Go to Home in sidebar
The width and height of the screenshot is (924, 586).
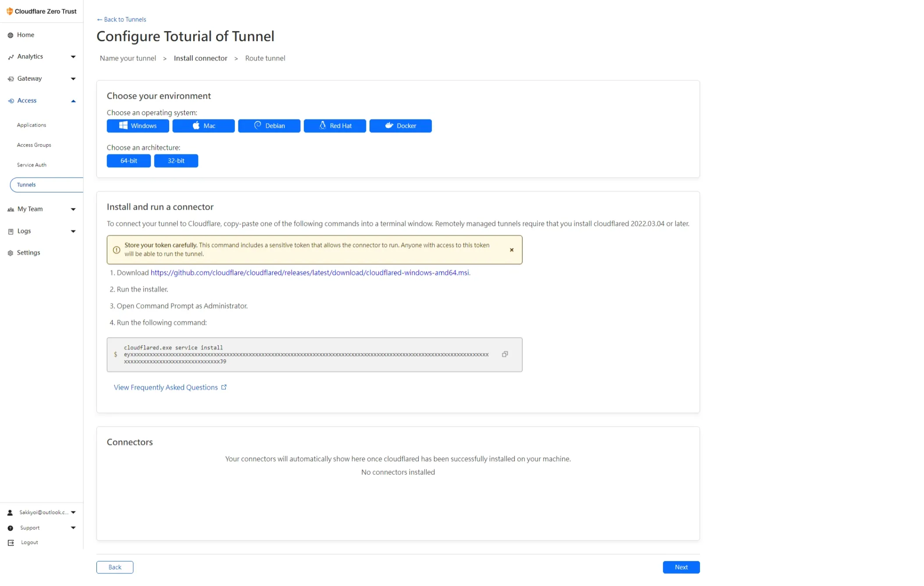pos(25,35)
